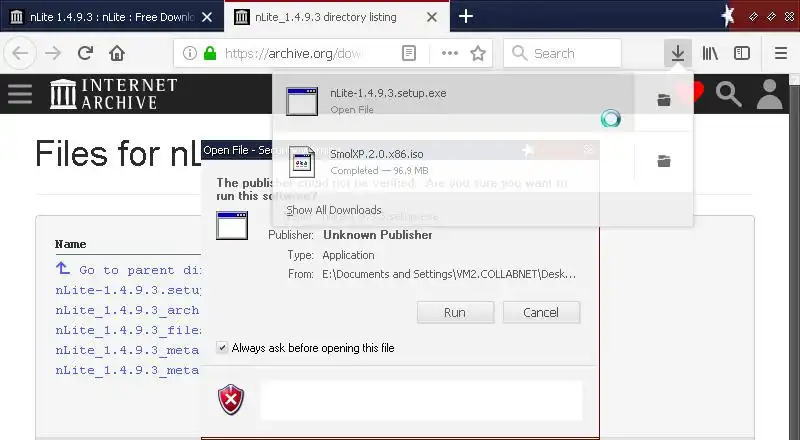Open containing folder for SmolXP.2.0.x86.iso
800x440 pixels.
664,161
